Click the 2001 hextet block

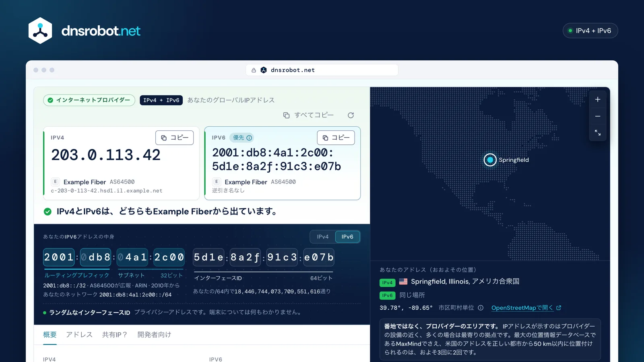point(59,257)
